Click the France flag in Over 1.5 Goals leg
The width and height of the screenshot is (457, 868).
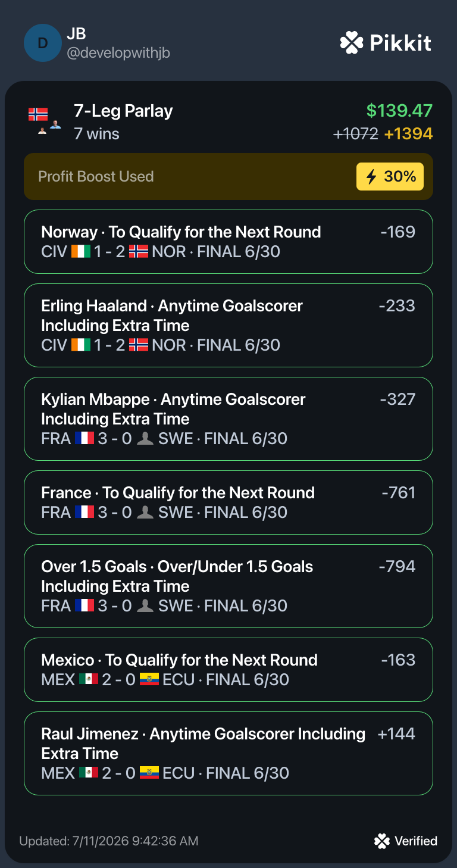(x=84, y=605)
